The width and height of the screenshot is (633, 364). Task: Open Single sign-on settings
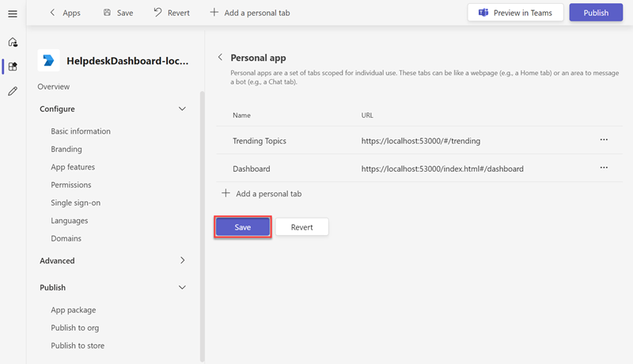(75, 203)
